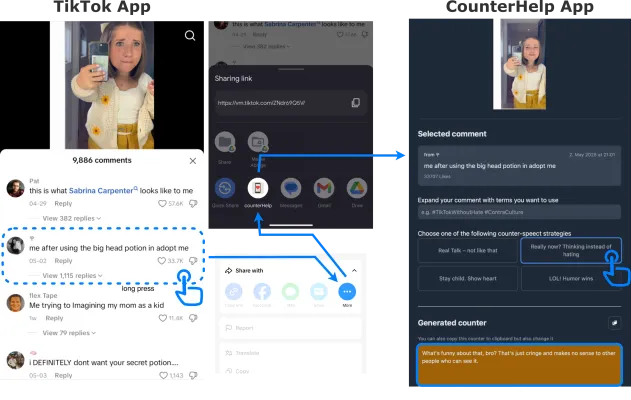The width and height of the screenshot is (631, 400).
Task: Copy the generated counter to clipboard
Action: pyautogui.click(x=616, y=323)
